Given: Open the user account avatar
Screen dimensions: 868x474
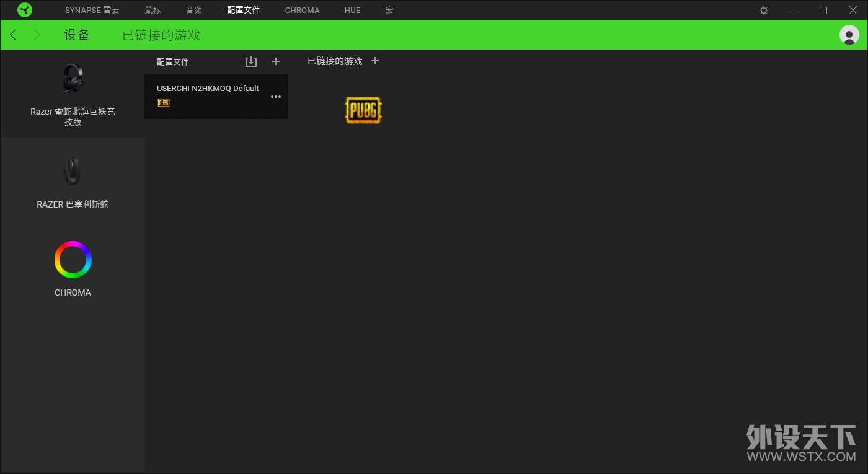Looking at the screenshot, I should pos(849,35).
